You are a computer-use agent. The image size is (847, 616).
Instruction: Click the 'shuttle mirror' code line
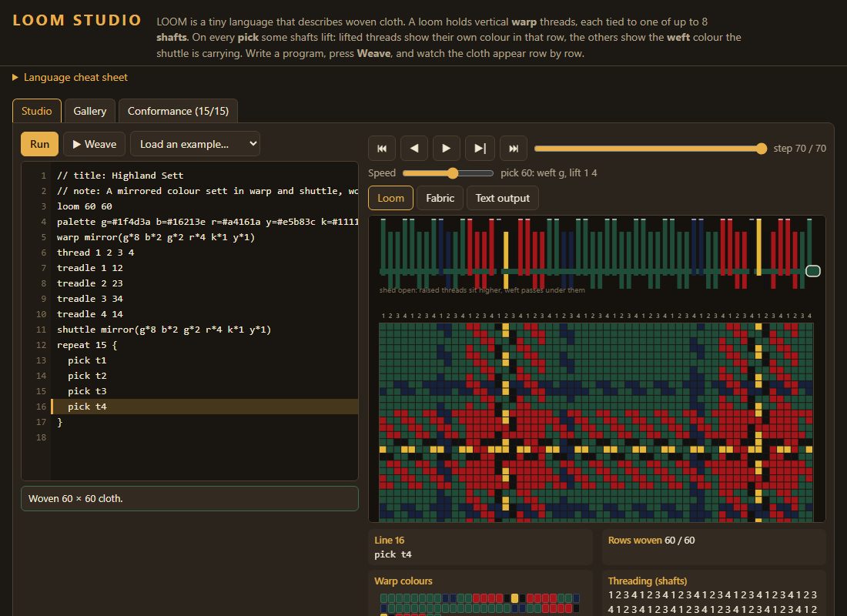[x=164, y=329]
